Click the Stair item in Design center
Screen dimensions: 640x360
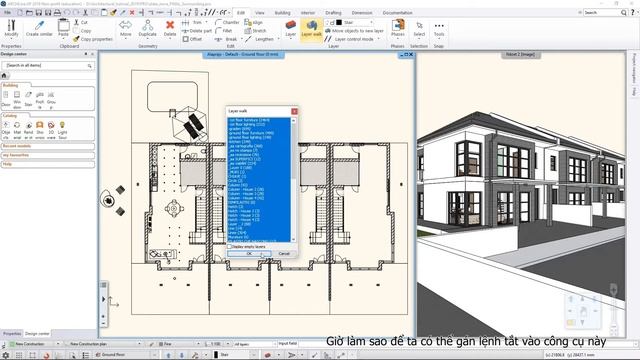[28, 99]
